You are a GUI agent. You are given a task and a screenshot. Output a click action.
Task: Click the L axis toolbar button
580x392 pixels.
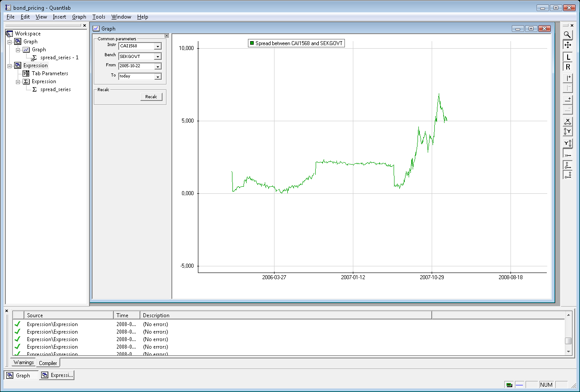point(568,57)
